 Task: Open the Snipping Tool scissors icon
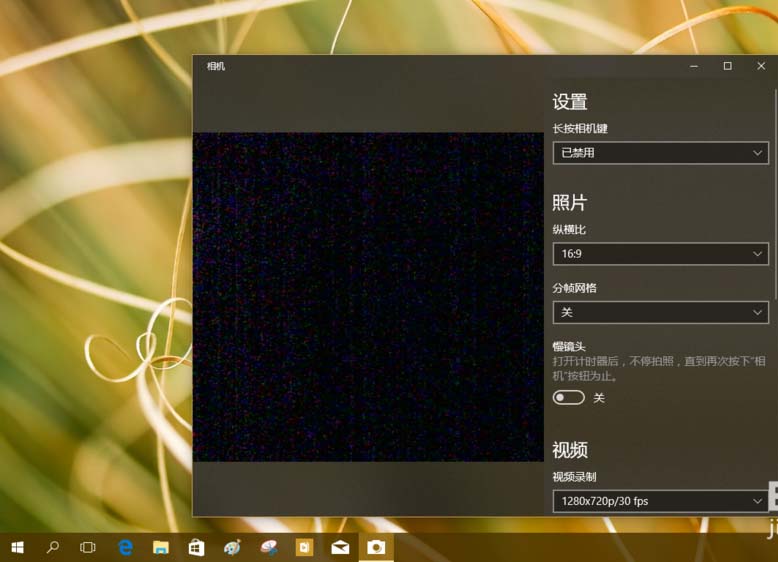coord(268,547)
